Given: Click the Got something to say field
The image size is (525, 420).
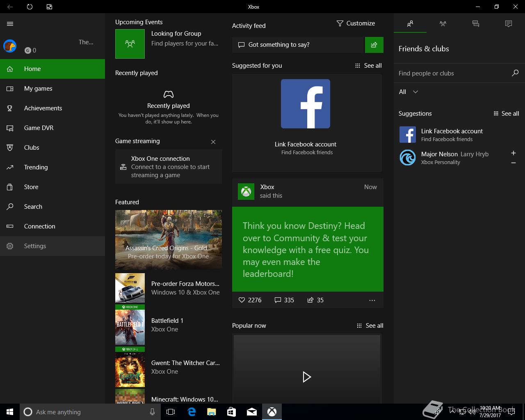Looking at the screenshot, I should pyautogui.click(x=298, y=45).
